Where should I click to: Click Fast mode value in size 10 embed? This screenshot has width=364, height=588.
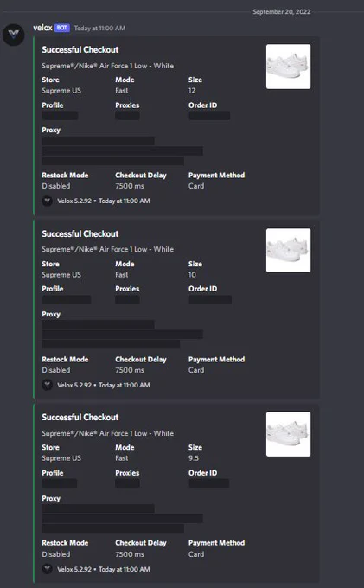pyautogui.click(x=121, y=275)
